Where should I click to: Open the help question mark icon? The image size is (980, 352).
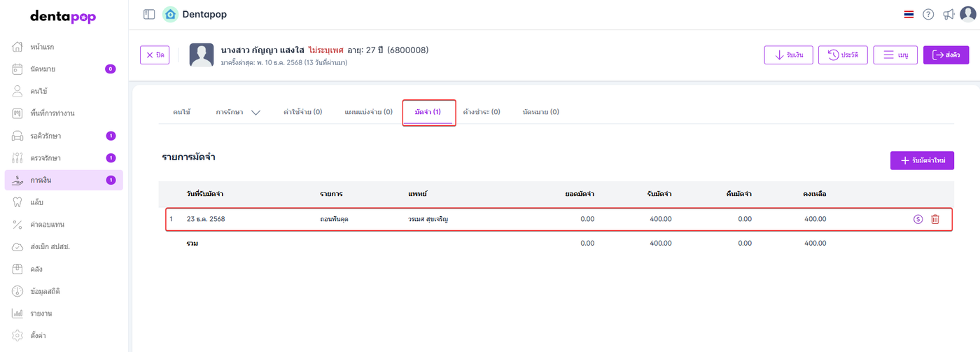(x=928, y=15)
